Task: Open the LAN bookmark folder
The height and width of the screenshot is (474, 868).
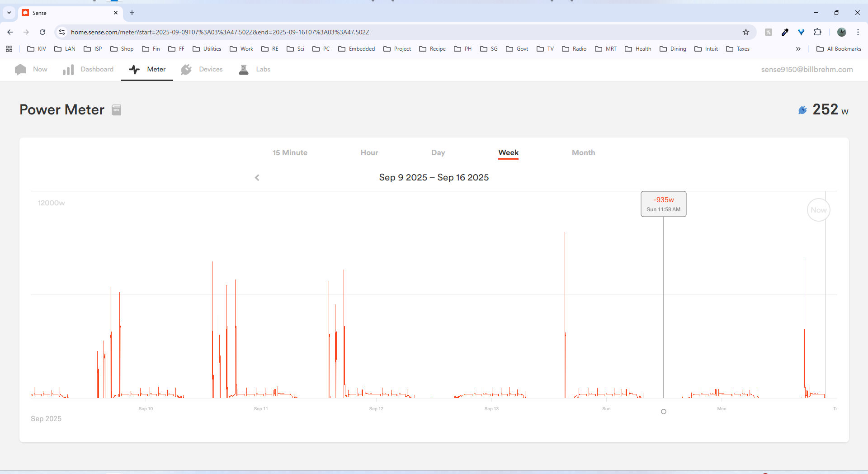Action: pyautogui.click(x=65, y=49)
